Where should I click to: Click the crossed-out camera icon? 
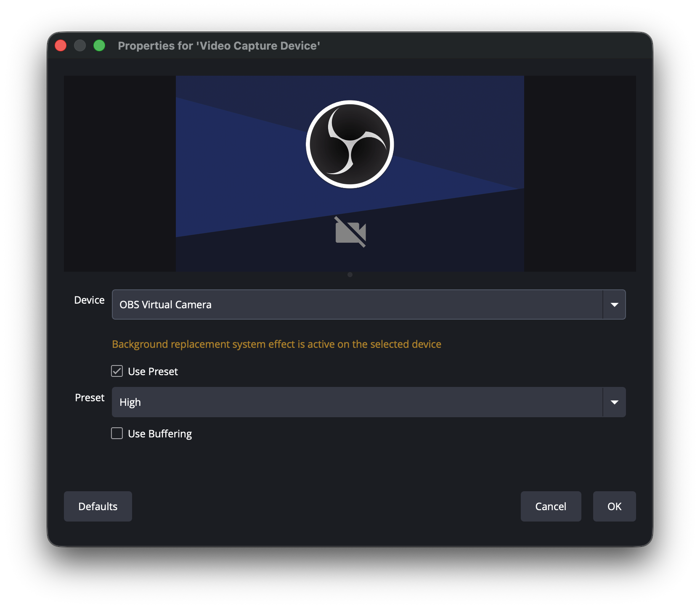point(350,232)
